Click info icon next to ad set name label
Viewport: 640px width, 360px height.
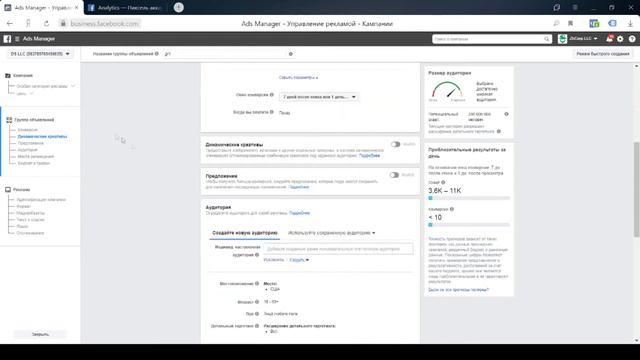(157, 53)
